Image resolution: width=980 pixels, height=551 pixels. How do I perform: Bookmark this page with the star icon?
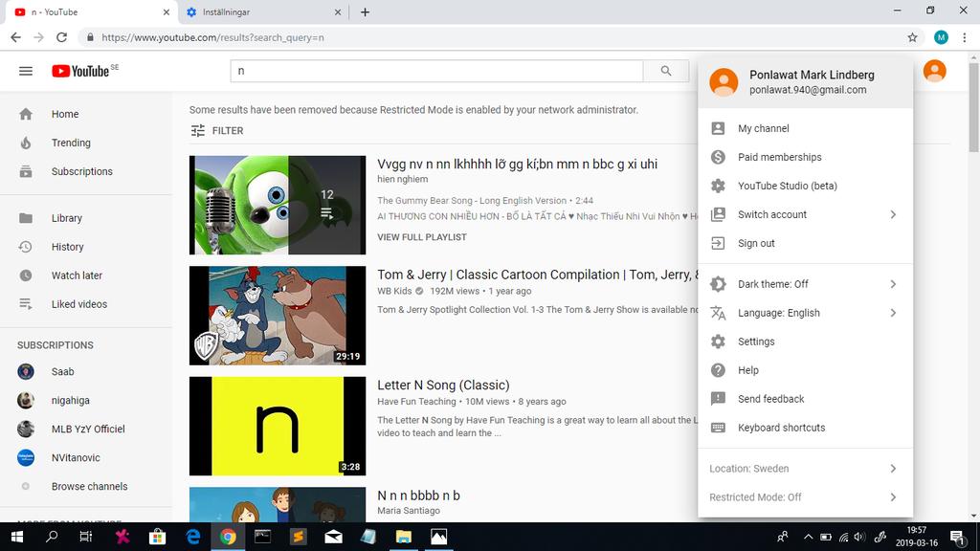[912, 37]
